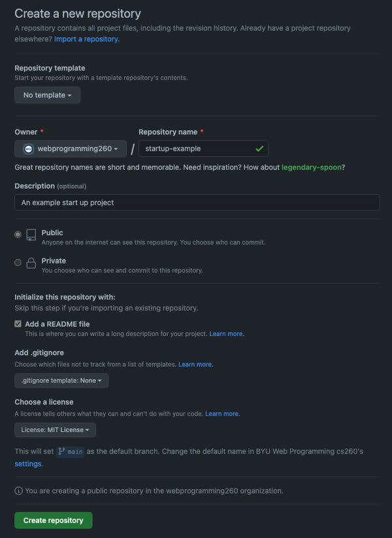
Task: Open the No template dropdown
Action: 47,95
